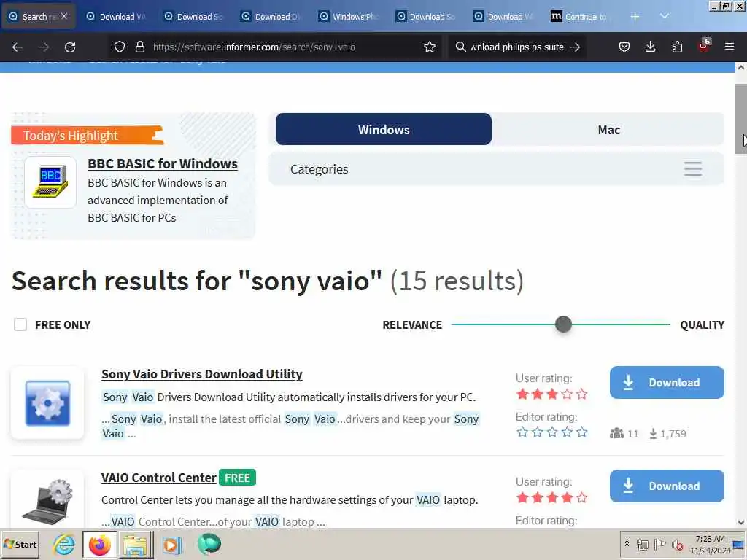Click the VAIO Control Center laptop thumbnail
This screenshot has height=560, width=747.
click(x=47, y=501)
